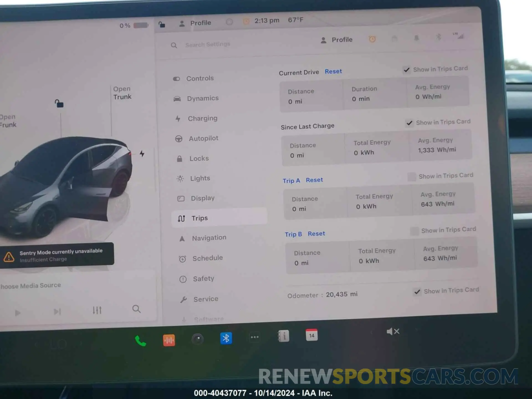Tap the circular sentry icon in status bar
This screenshot has height=399, width=532.
(x=229, y=22)
